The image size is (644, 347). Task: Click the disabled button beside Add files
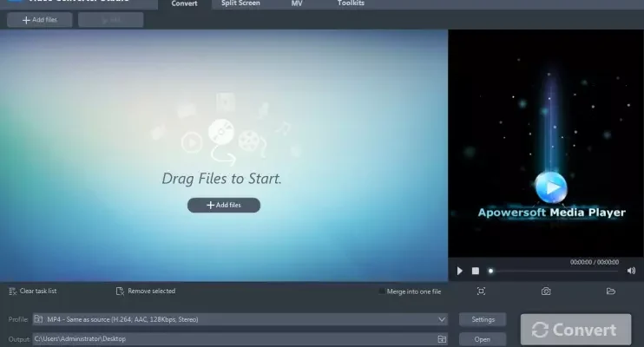(x=111, y=20)
